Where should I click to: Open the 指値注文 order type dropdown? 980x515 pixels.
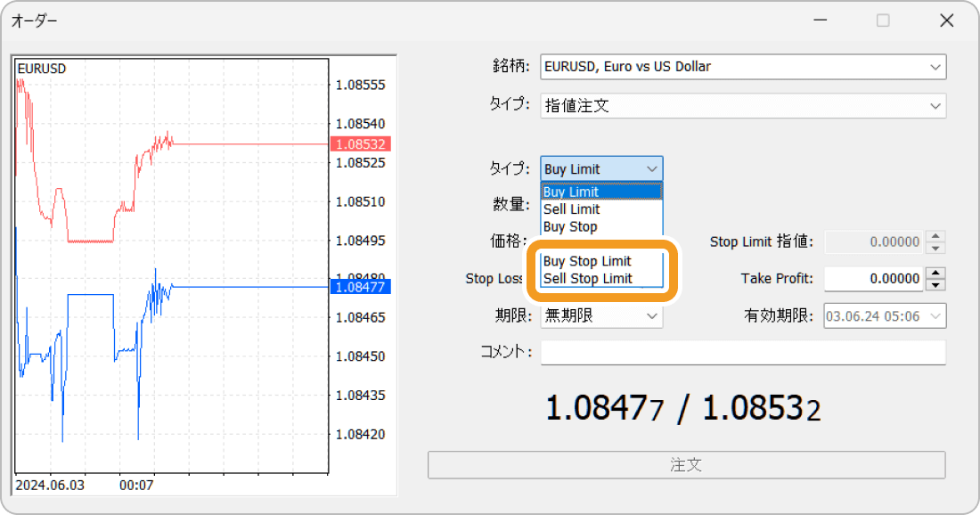743,106
